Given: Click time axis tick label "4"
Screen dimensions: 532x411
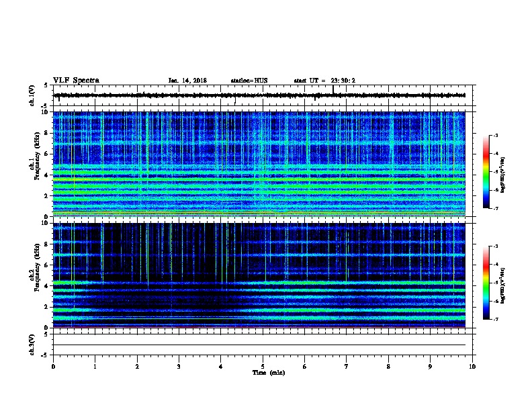Looking at the screenshot, I should tap(221, 367).
